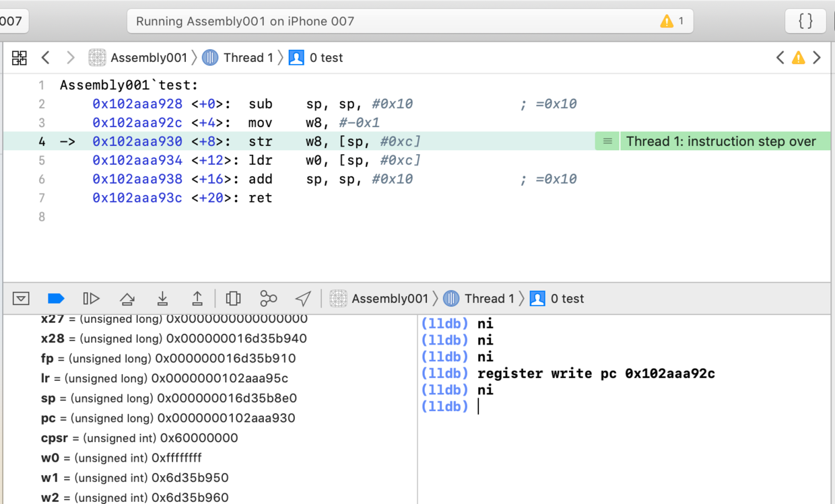Click the LLDB console input prompt
The width and height of the screenshot is (835, 504).
(478, 406)
